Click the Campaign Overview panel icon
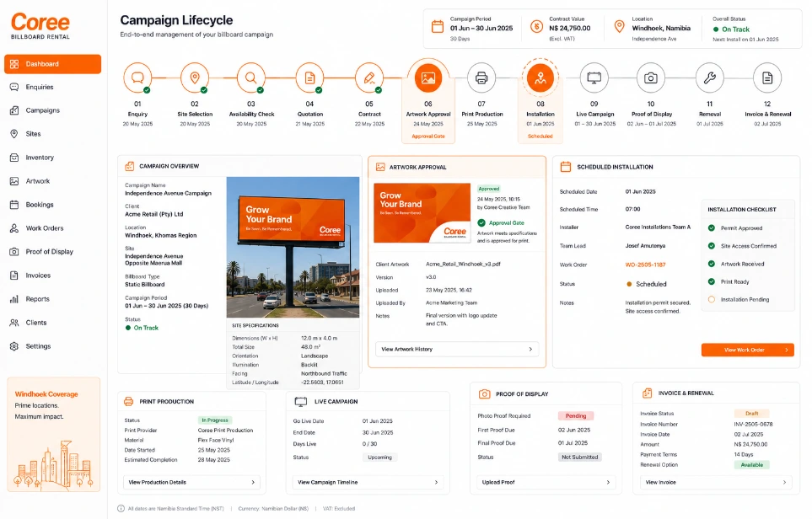The width and height of the screenshot is (812, 519). (130, 166)
